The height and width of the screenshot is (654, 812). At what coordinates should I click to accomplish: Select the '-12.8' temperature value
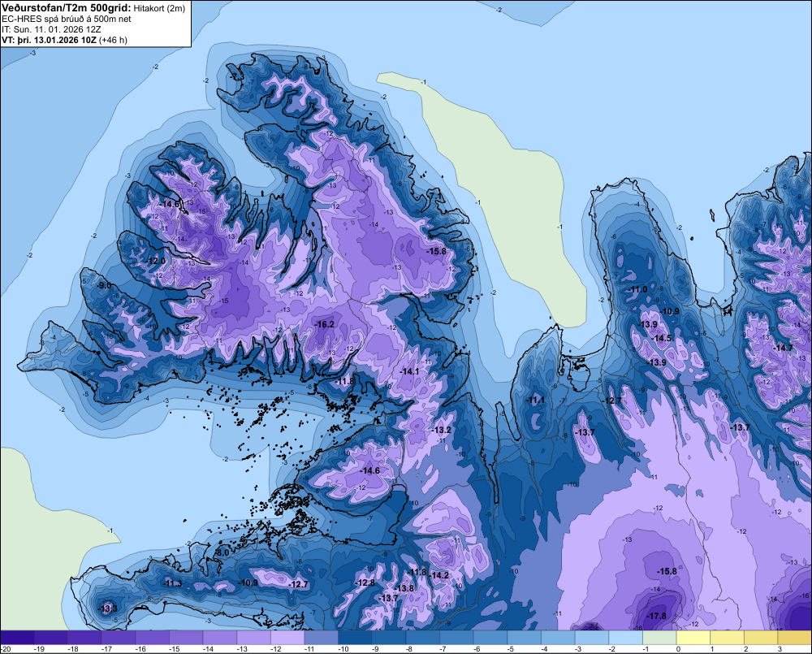[x=365, y=583]
